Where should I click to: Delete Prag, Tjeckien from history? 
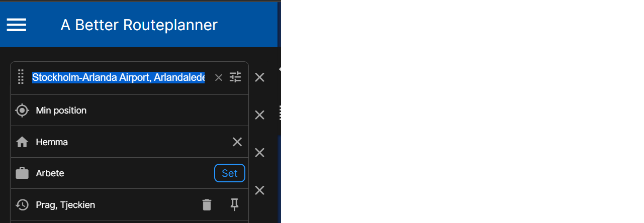(x=207, y=204)
